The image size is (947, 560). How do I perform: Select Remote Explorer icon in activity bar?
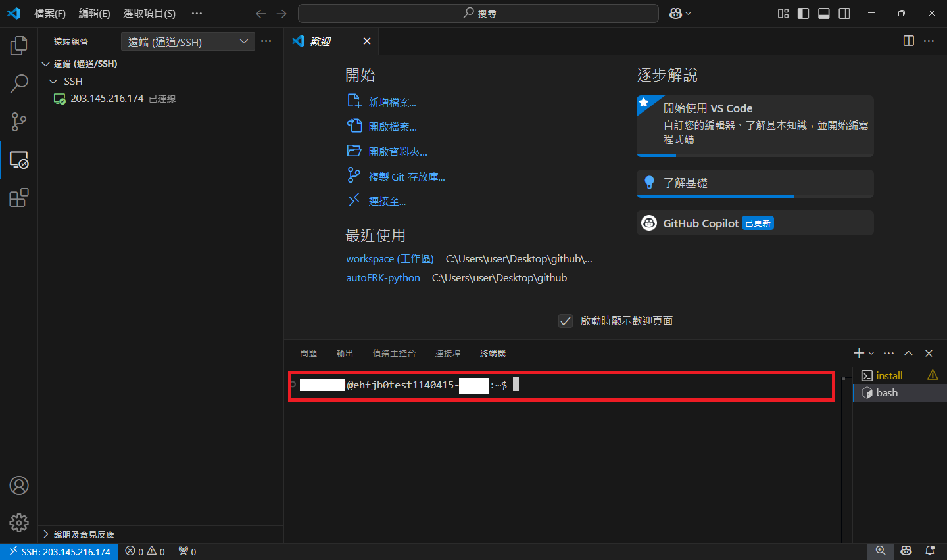pyautogui.click(x=19, y=160)
